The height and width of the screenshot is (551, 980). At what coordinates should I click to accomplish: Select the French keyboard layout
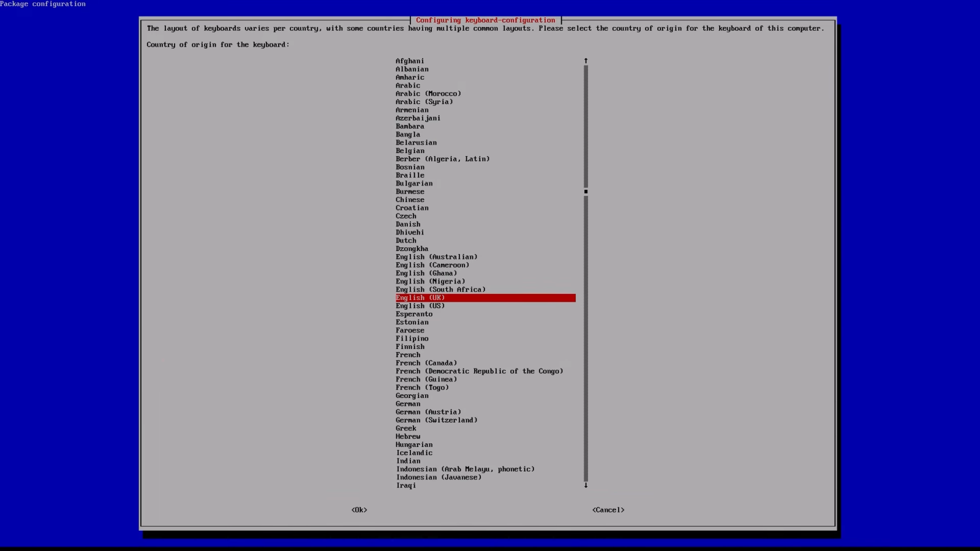click(408, 354)
